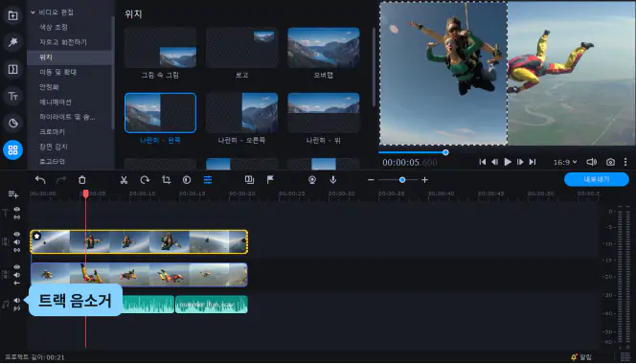Open the crop tool in the timeline toolbar
Screen dimensions: 636x364
tap(166, 180)
